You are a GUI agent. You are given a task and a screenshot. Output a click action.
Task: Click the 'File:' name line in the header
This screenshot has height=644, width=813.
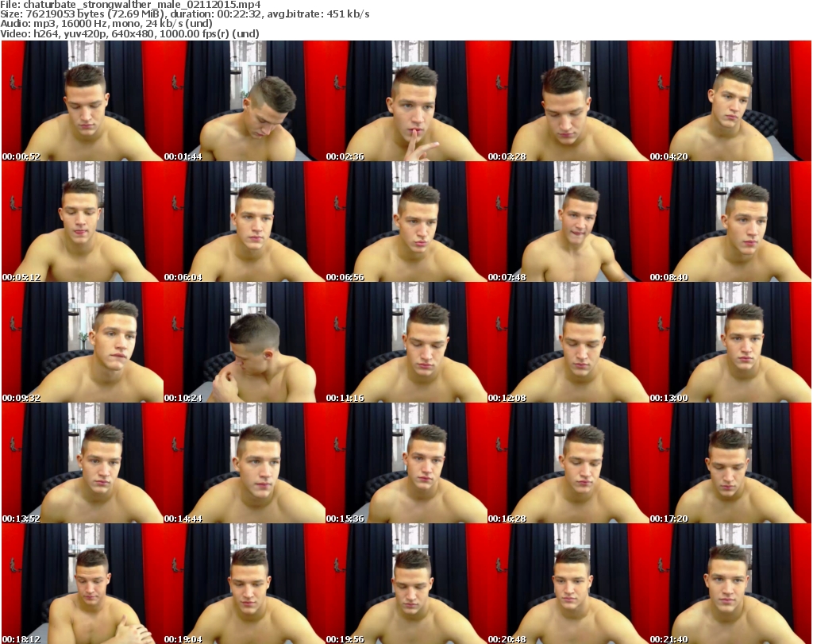(130, 5)
